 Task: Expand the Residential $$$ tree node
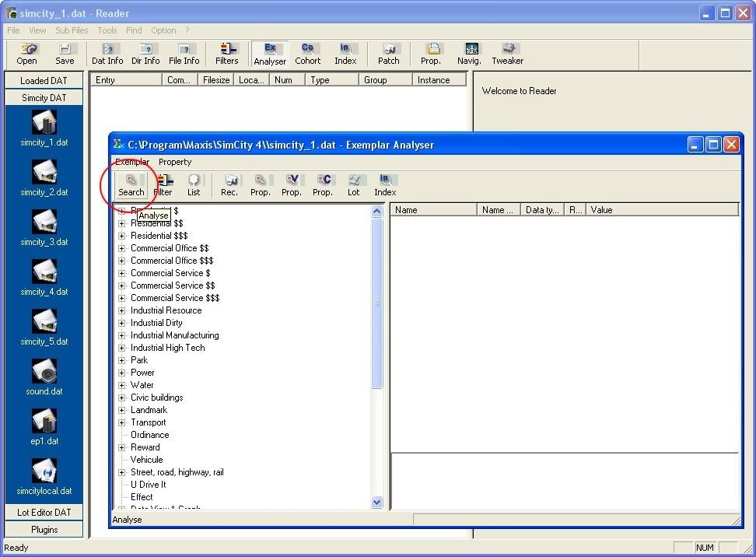(121, 236)
